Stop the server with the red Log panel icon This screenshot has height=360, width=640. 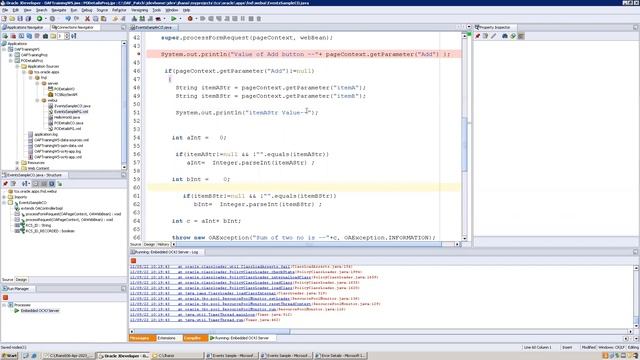[133, 260]
